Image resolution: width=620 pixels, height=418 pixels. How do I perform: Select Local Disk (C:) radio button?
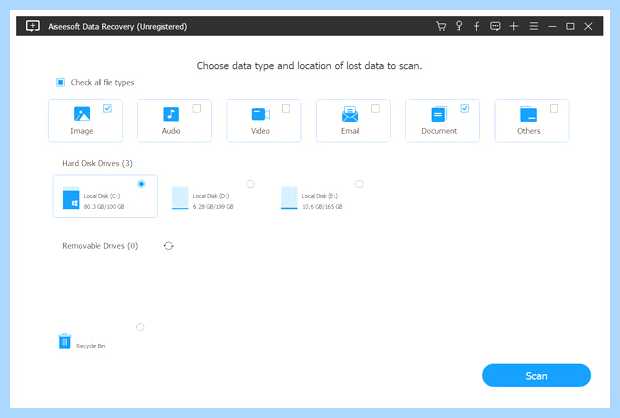[x=141, y=184]
